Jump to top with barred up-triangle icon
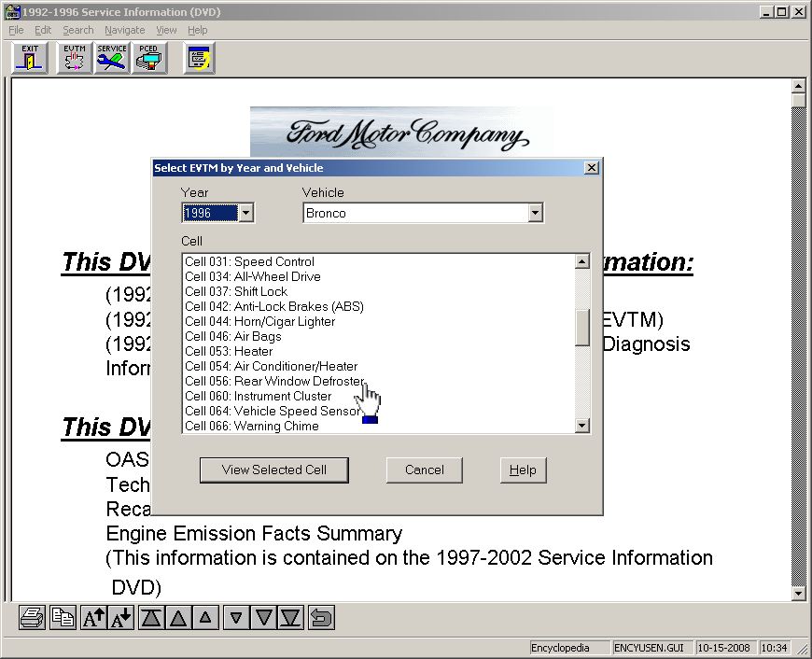This screenshot has width=812, height=659. 151,618
